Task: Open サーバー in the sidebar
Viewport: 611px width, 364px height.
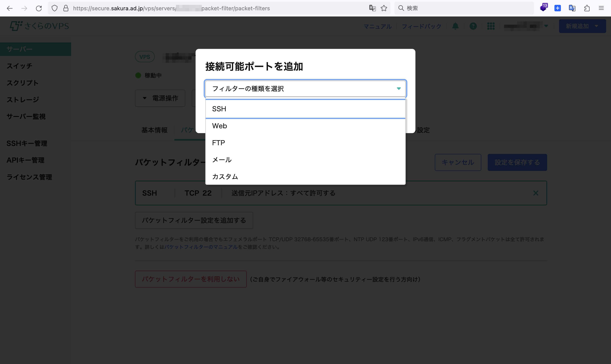Action: tap(36, 49)
